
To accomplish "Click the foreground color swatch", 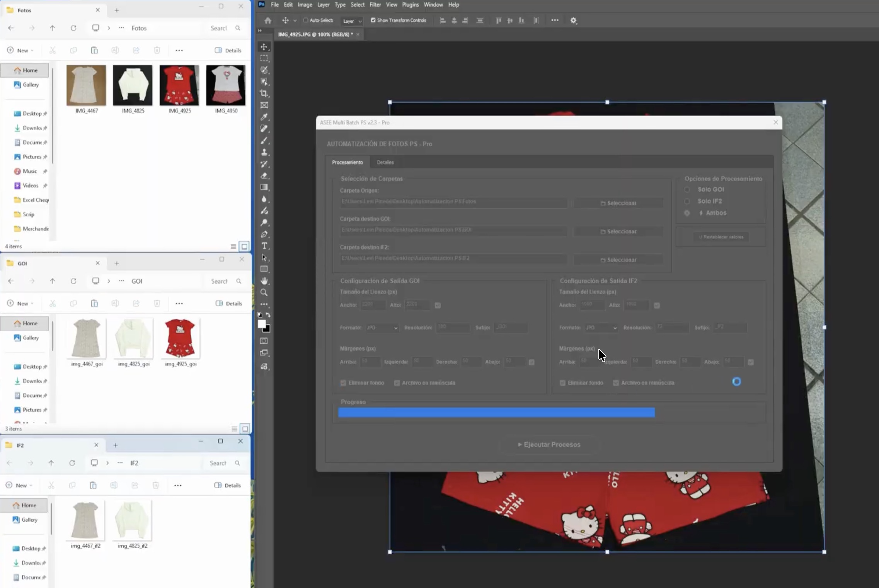I will (x=262, y=324).
